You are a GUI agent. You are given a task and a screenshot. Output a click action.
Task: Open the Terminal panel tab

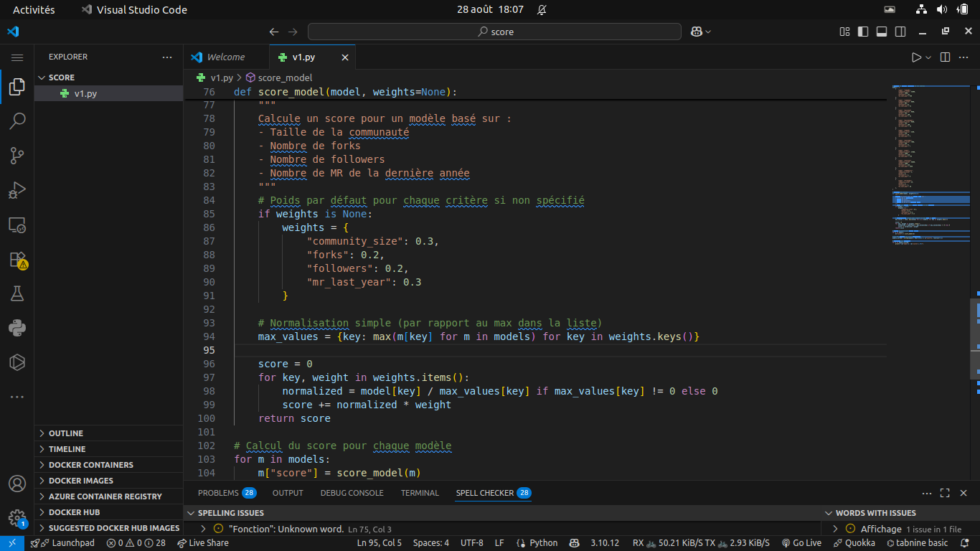pyautogui.click(x=420, y=493)
